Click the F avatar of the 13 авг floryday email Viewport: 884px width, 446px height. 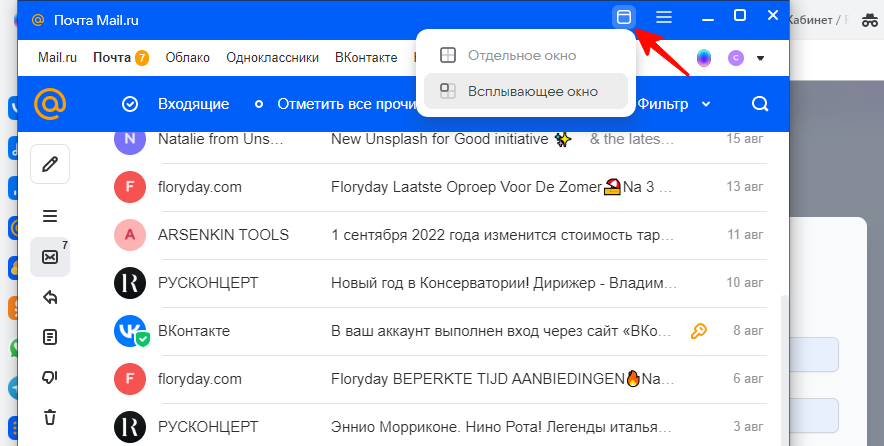pyautogui.click(x=130, y=187)
